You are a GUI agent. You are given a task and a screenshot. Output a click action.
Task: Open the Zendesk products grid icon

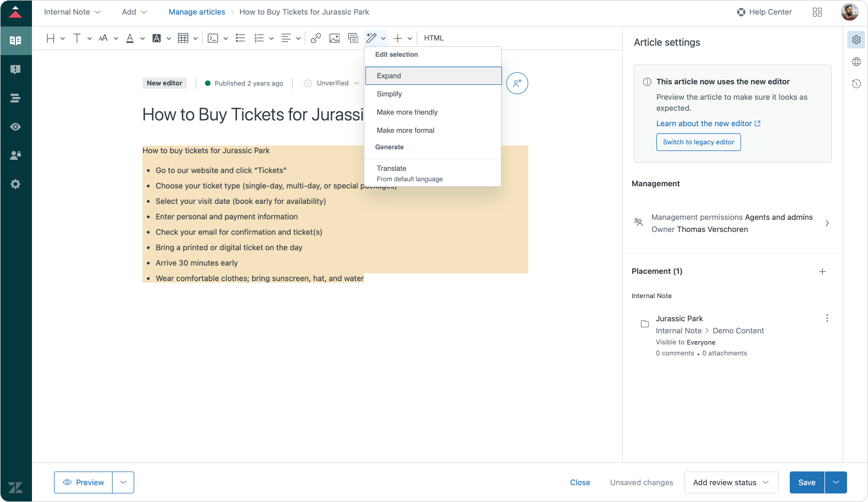[x=817, y=12]
